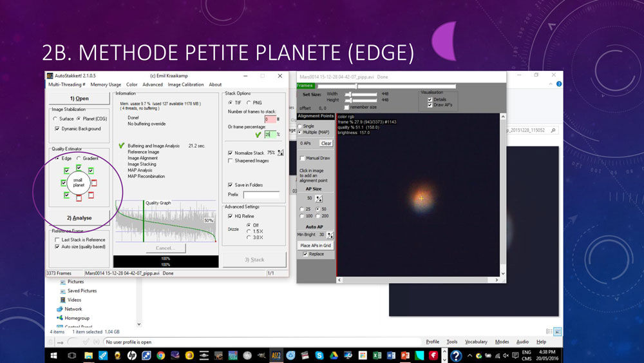Click the frame percentage field

pos(270,134)
